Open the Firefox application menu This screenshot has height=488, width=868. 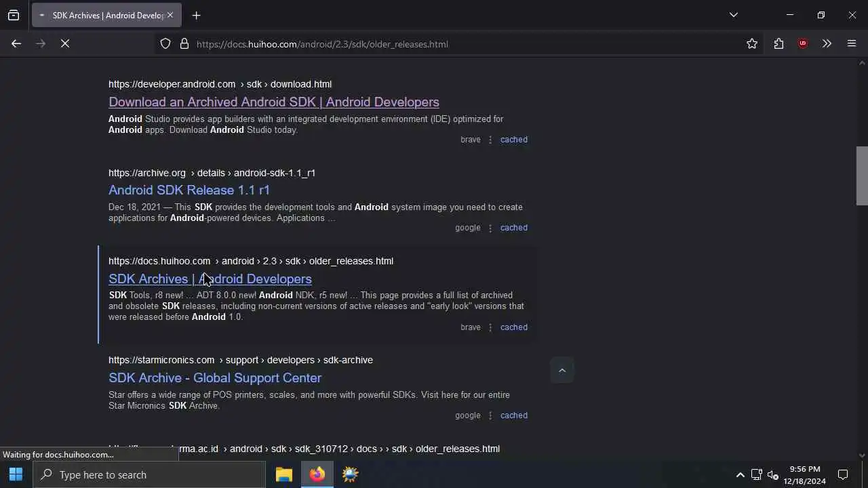[852, 43]
